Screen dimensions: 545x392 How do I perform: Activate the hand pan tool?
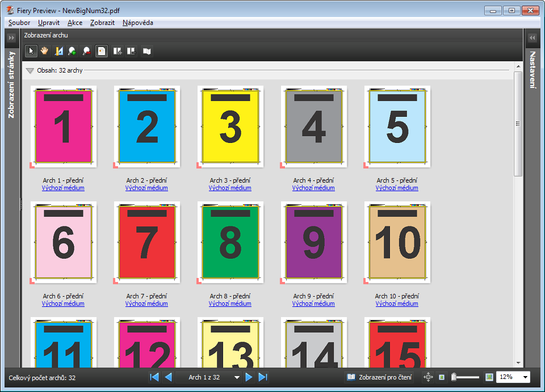tap(44, 52)
